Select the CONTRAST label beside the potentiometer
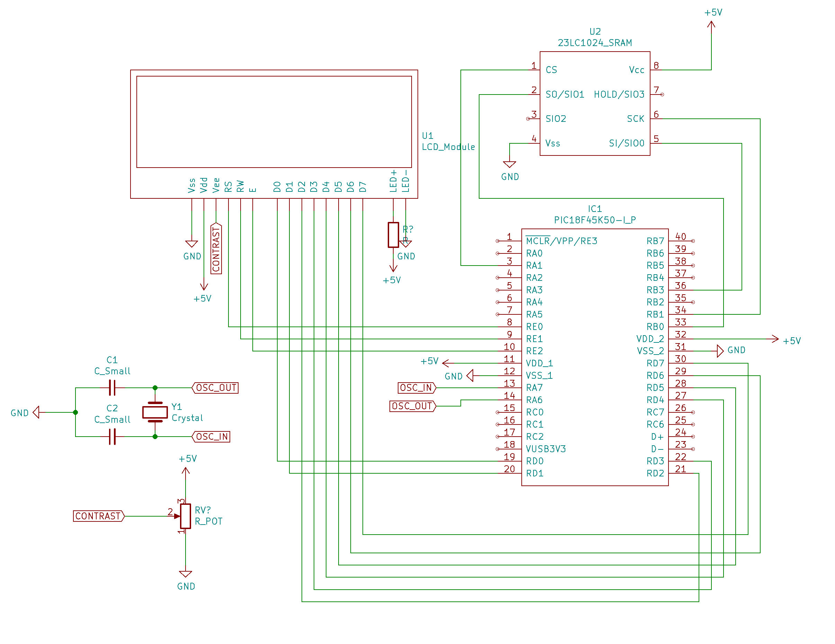 click(x=98, y=516)
